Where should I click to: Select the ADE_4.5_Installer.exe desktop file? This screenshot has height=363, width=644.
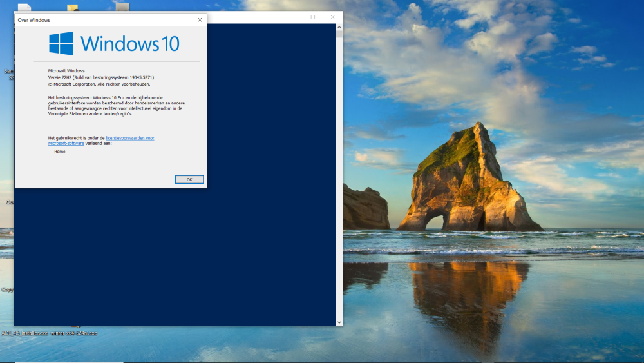24,333
